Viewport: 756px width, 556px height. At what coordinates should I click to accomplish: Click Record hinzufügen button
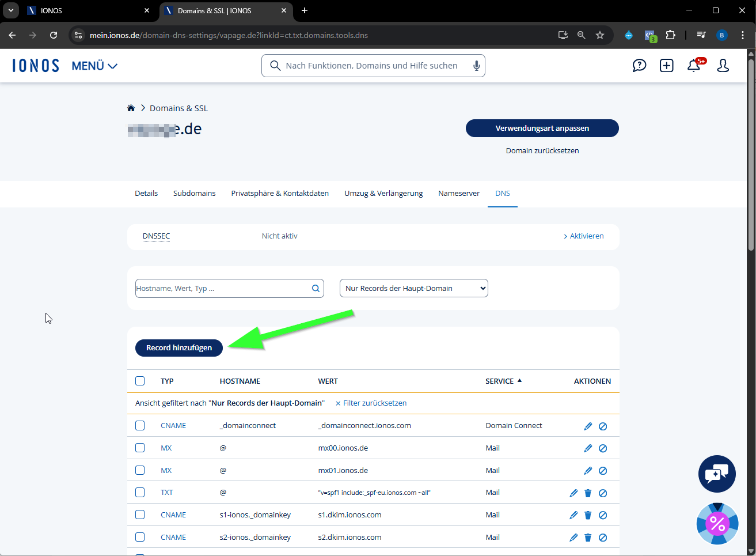[x=179, y=348]
